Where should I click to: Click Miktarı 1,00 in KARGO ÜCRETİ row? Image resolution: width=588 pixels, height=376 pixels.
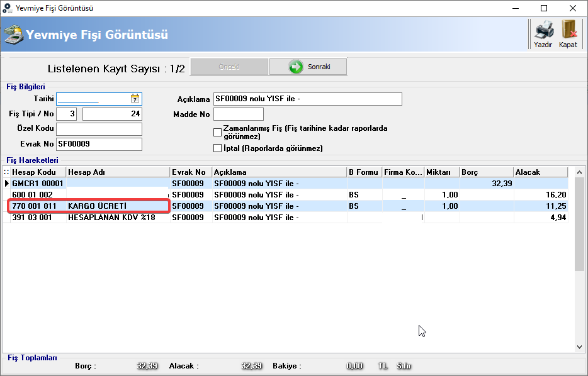tap(442, 206)
